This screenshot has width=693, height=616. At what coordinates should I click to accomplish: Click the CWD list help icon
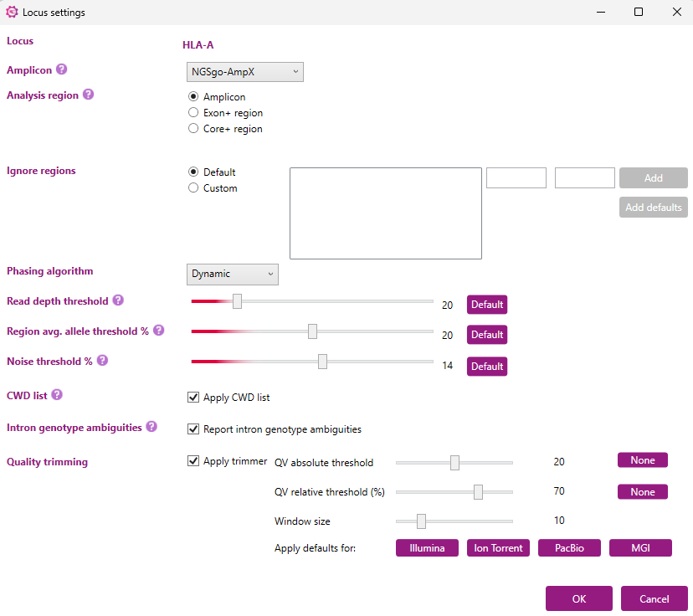(x=57, y=395)
